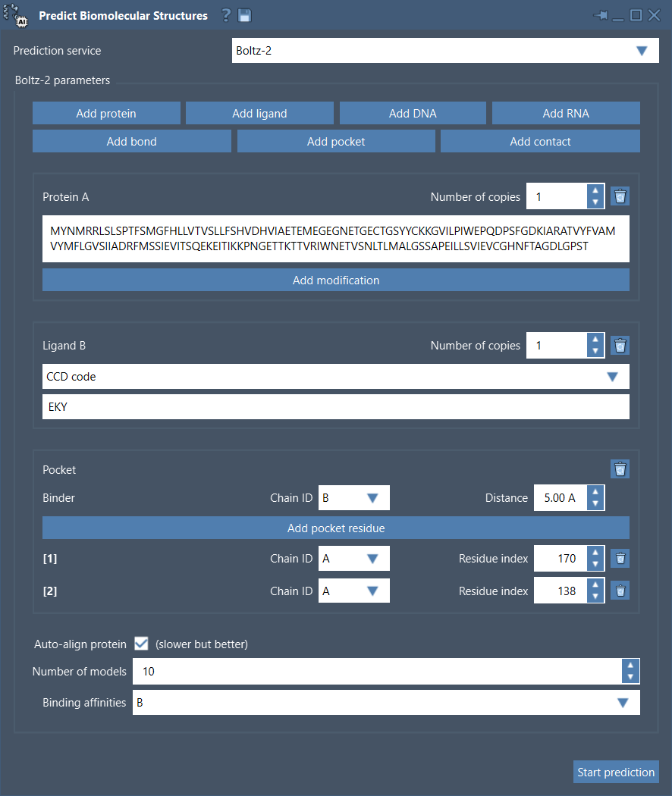This screenshot has width=672, height=796.
Task: Open Chain ID dropdown for residue [2]
Action: point(354,591)
